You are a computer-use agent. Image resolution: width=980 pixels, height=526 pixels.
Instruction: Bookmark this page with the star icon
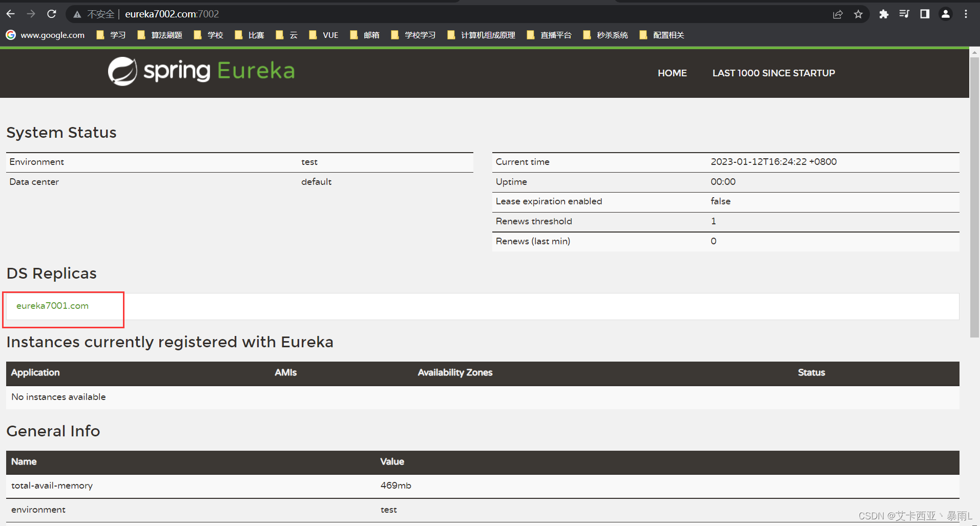[x=858, y=14]
